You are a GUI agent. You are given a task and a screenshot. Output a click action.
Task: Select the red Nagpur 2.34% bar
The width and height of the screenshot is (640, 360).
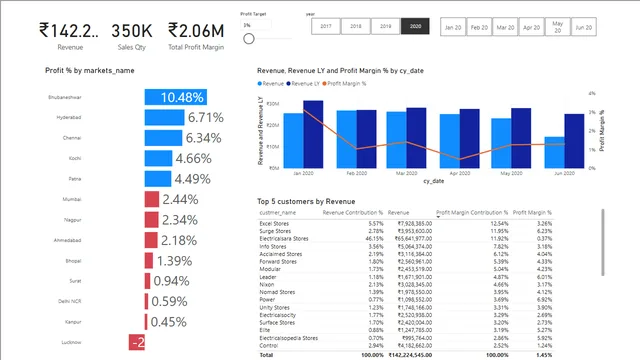click(x=151, y=220)
